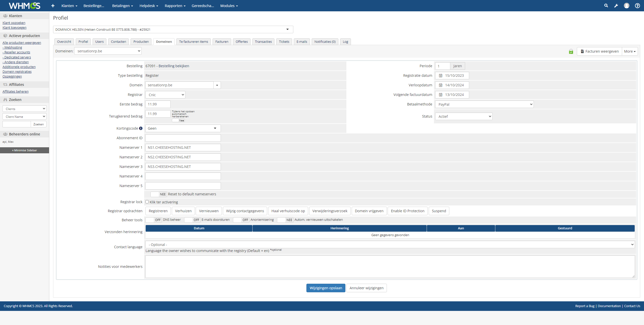
Task: Click Wijzigingen opslaan button
Action: pyautogui.click(x=326, y=288)
